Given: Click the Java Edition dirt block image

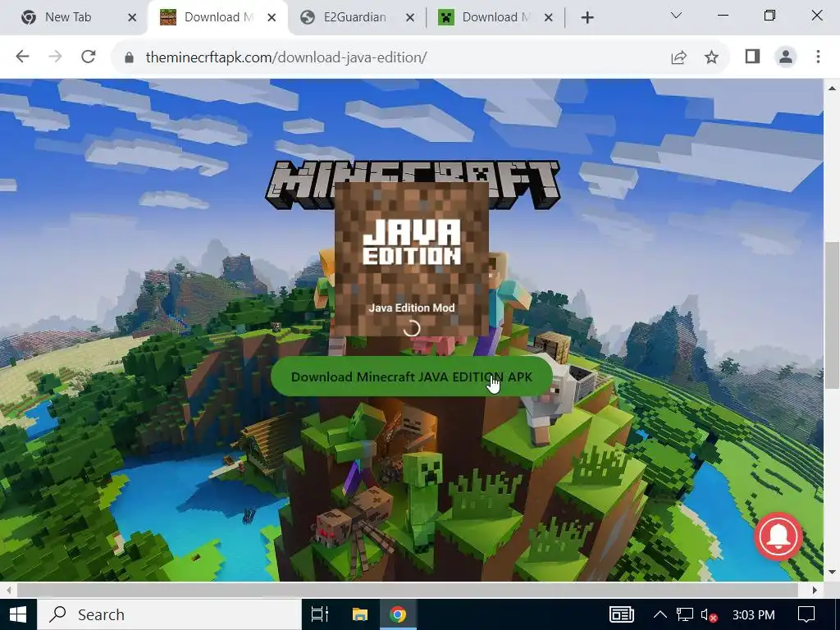Looking at the screenshot, I should (412, 259).
